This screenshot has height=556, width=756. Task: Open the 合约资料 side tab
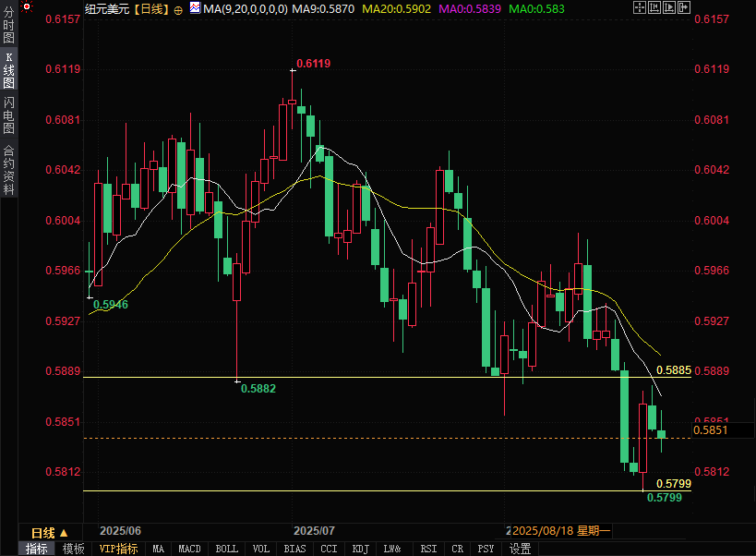point(8,169)
